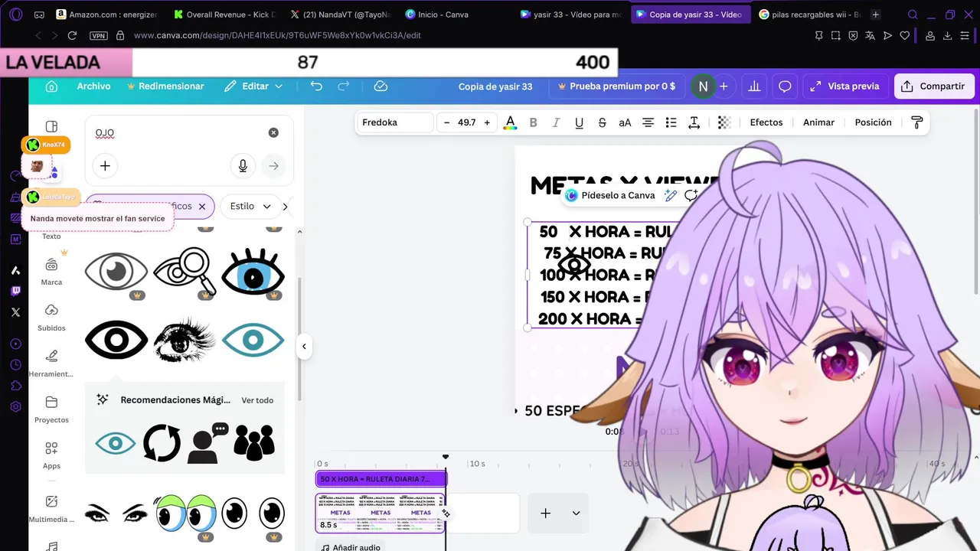Clear the OJO search field

273,133
